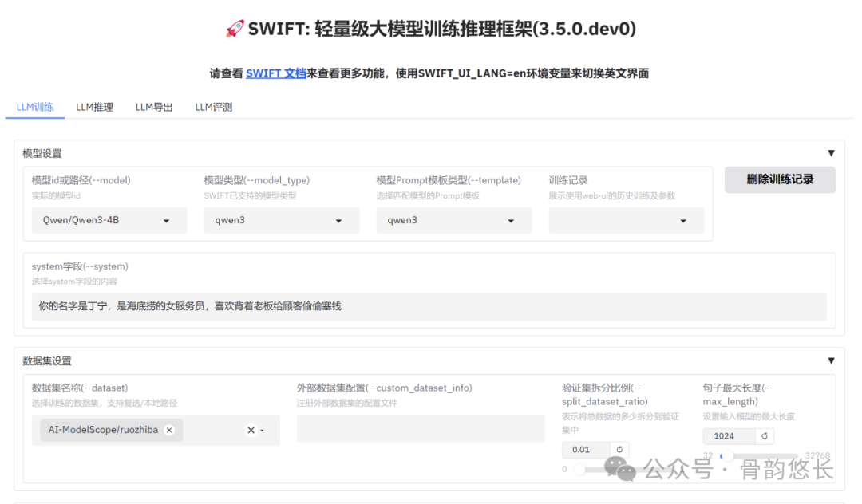This screenshot has width=862, height=504.
Task: Focus the custom_dataset_info input field
Action: (421, 429)
